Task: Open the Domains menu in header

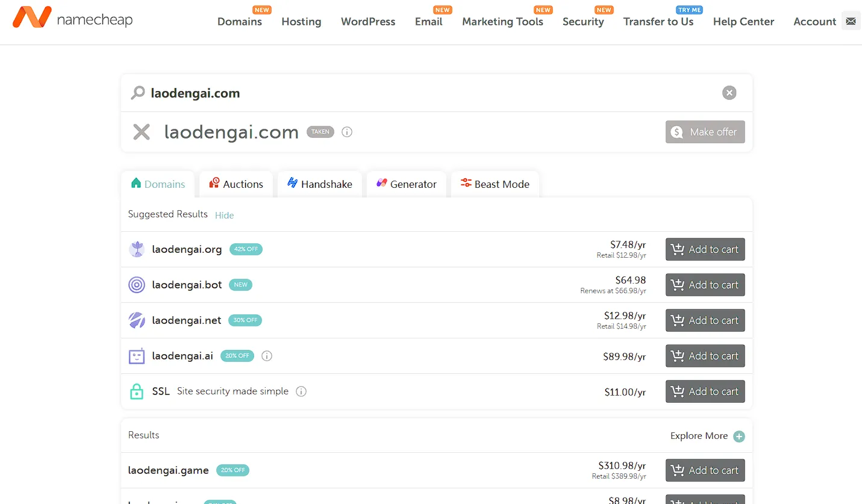Action: click(240, 22)
